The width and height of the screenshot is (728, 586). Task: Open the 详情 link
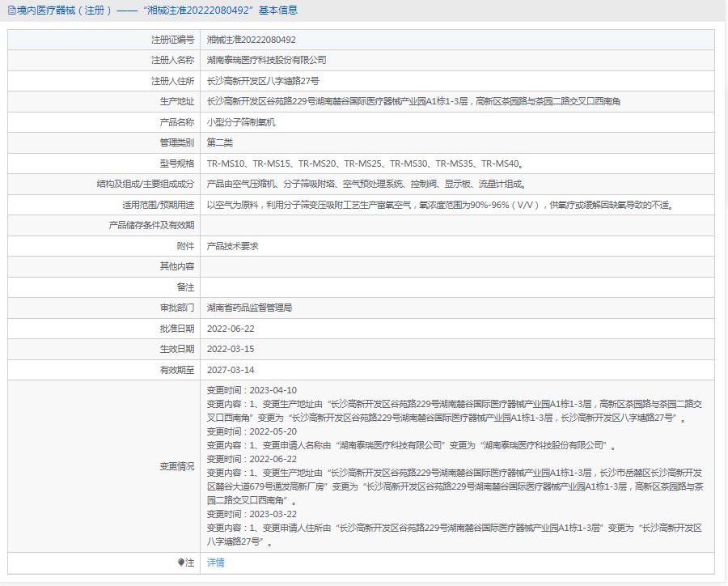click(215, 563)
